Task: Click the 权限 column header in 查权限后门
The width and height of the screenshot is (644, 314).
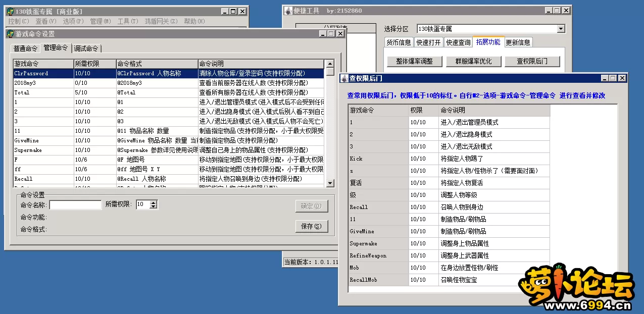Action: coord(424,110)
